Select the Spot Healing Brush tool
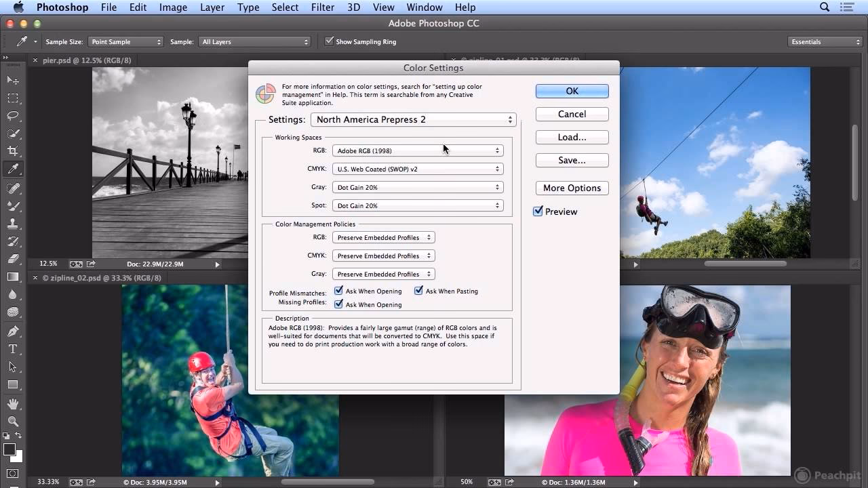This screenshot has width=868, height=488. tap(12, 188)
